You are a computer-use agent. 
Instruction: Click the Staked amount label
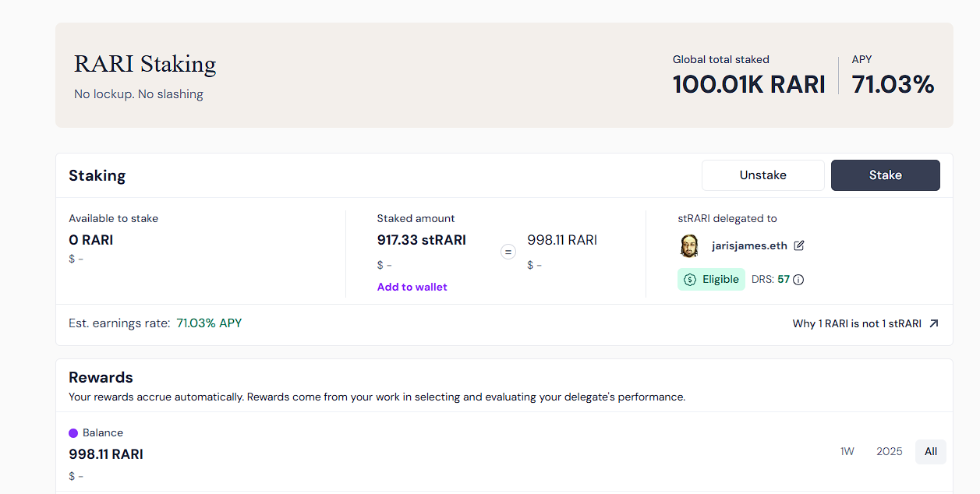[x=416, y=219]
